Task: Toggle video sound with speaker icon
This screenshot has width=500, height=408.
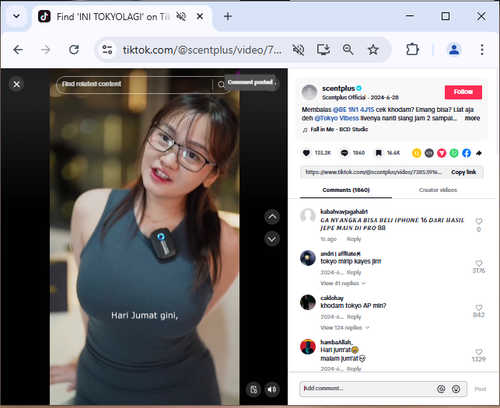Action: [x=272, y=389]
